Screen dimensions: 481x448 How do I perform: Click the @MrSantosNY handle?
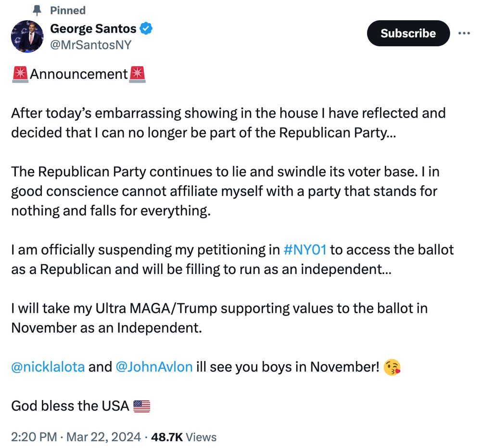[91, 45]
